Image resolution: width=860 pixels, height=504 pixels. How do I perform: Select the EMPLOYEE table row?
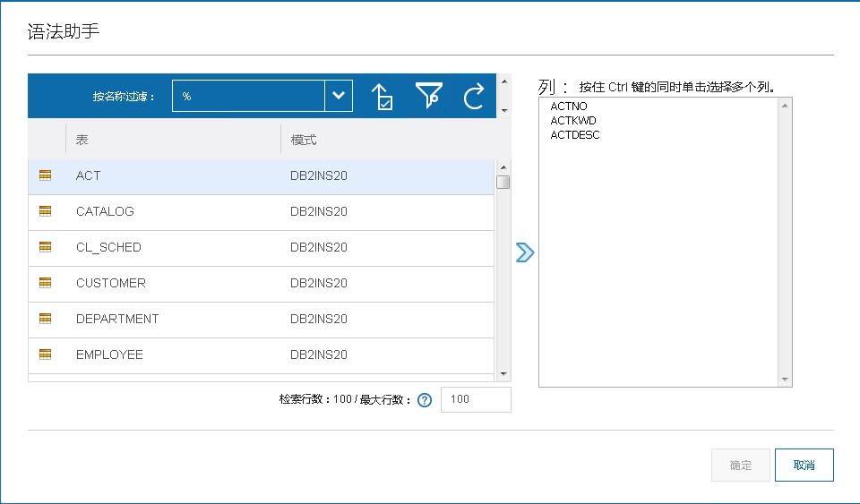pyautogui.click(x=261, y=356)
